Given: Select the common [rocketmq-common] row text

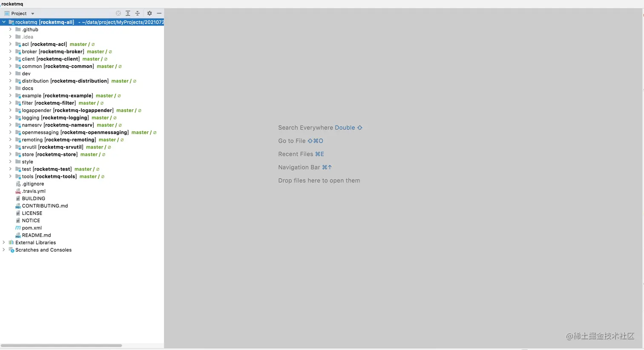Looking at the screenshot, I should click(58, 66).
